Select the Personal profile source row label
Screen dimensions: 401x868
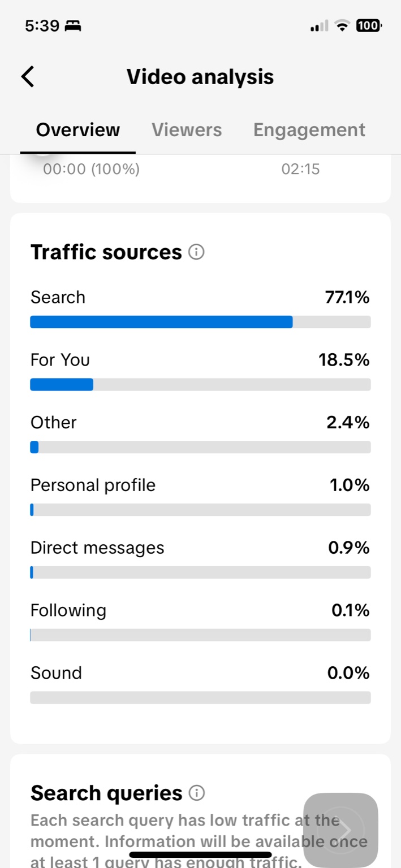(93, 485)
